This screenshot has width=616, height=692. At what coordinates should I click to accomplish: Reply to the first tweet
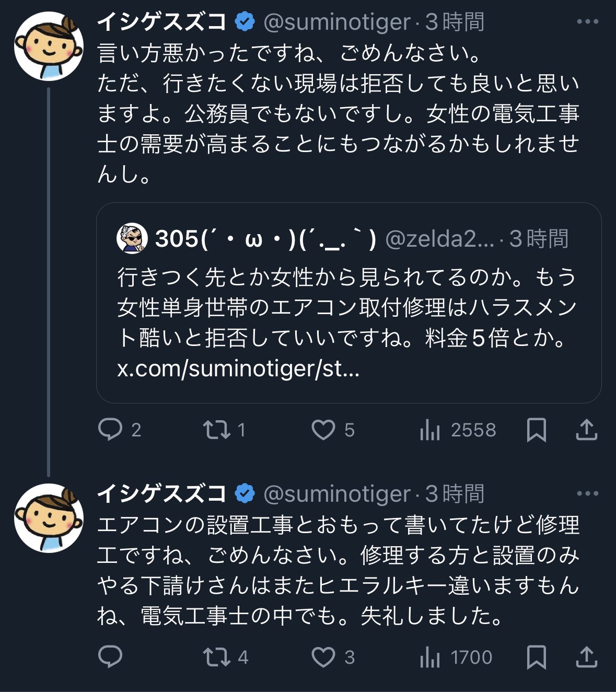(110, 430)
